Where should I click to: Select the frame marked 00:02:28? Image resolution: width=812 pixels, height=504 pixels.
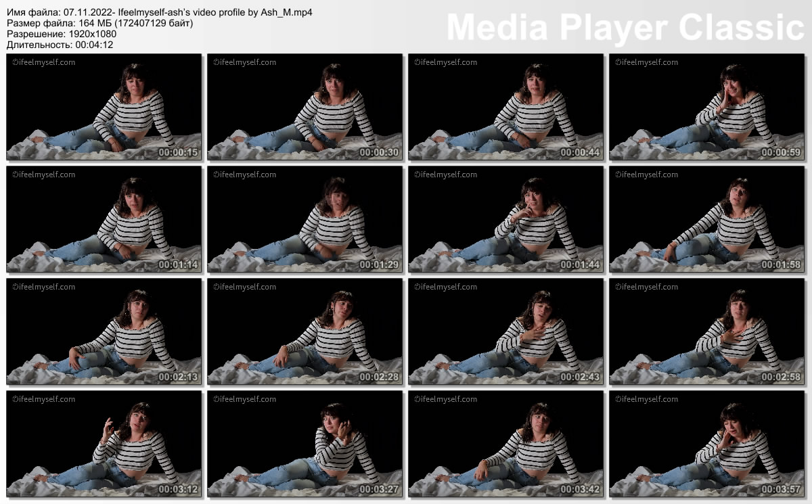pos(305,331)
